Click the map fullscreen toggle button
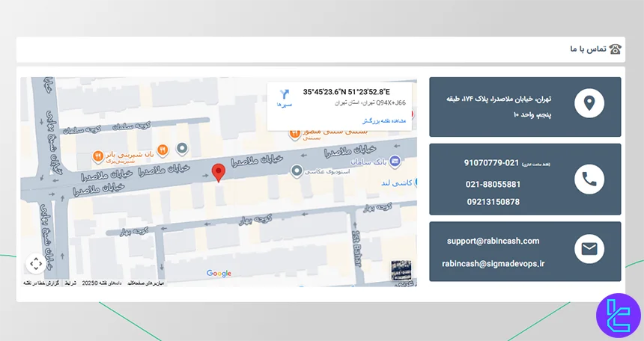The width and height of the screenshot is (644, 341). [36, 263]
